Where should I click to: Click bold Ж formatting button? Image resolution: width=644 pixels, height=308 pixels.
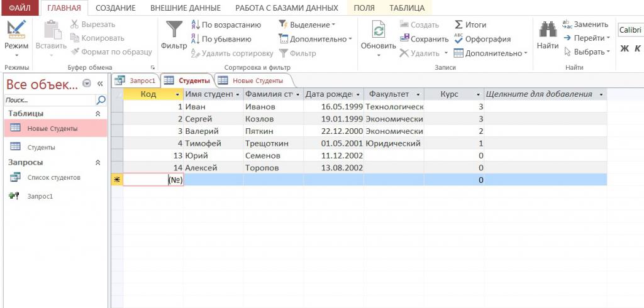pyautogui.click(x=625, y=48)
